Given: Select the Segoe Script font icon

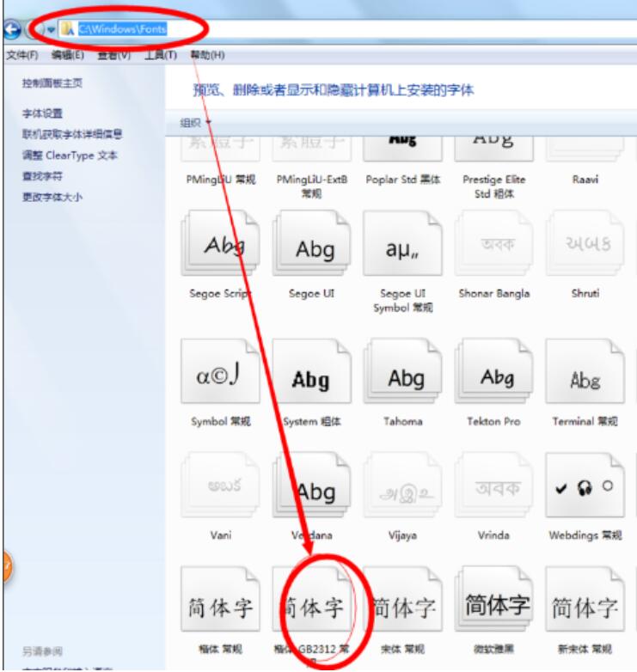Looking at the screenshot, I should [x=220, y=243].
